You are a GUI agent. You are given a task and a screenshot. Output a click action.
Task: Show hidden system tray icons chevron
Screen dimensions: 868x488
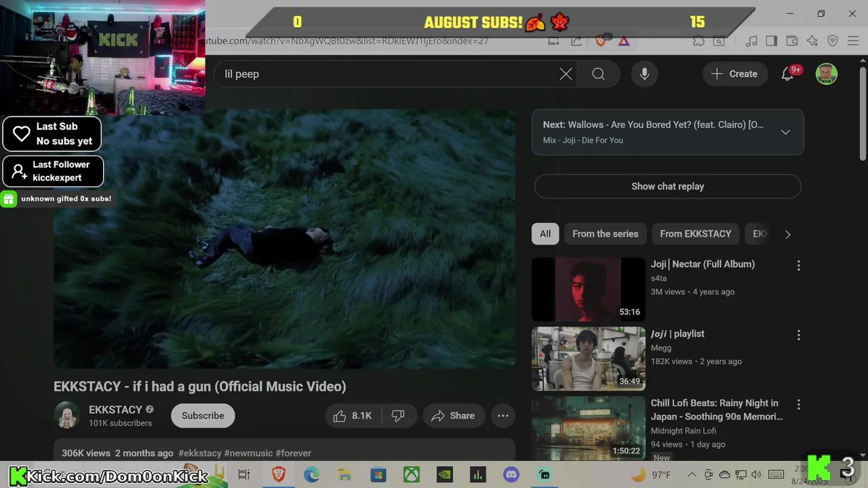click(x=692, y=474)
